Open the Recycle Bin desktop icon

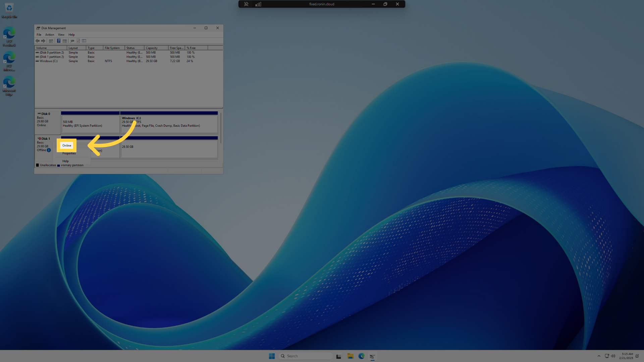[x=9, y=10]
